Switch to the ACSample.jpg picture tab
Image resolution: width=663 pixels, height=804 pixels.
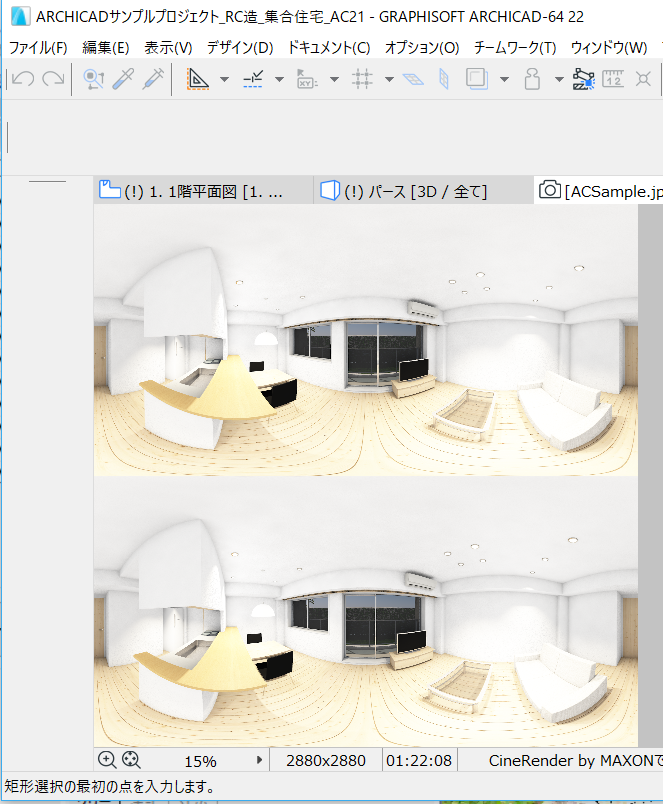pos(599,191)
